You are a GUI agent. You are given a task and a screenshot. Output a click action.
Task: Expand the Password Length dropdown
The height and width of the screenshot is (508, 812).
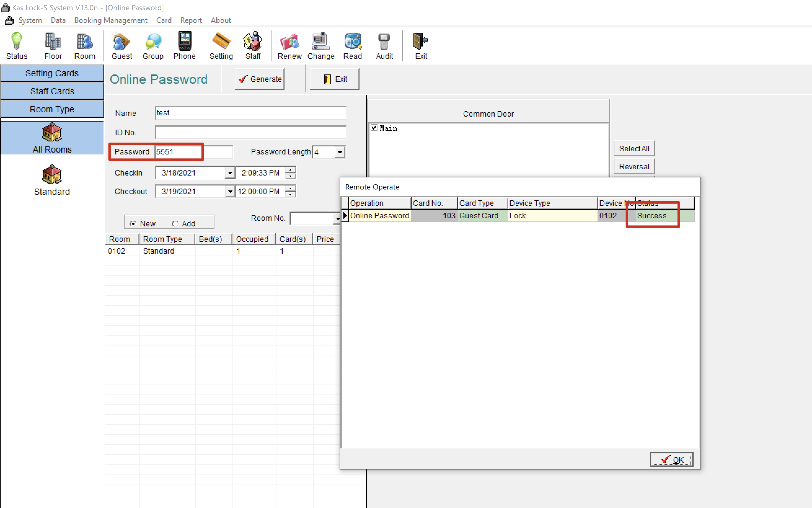[340, 152]
